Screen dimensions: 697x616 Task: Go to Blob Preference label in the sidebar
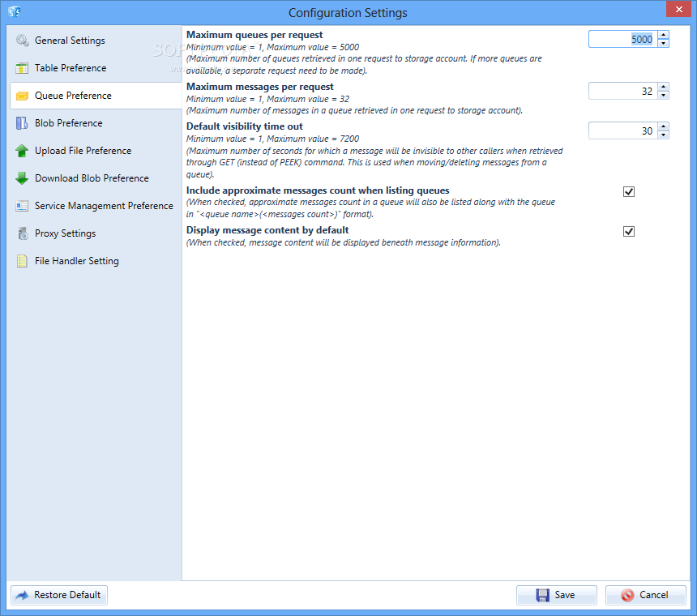pyautogui.click(x=68, y=123)
